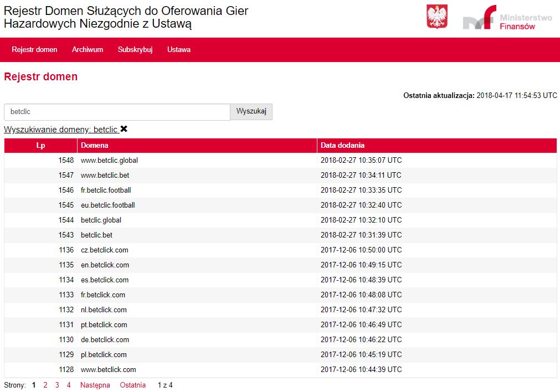The height and width of the screenshot is (392, 560).
Task: Click row number 1547
Action: 66,176
